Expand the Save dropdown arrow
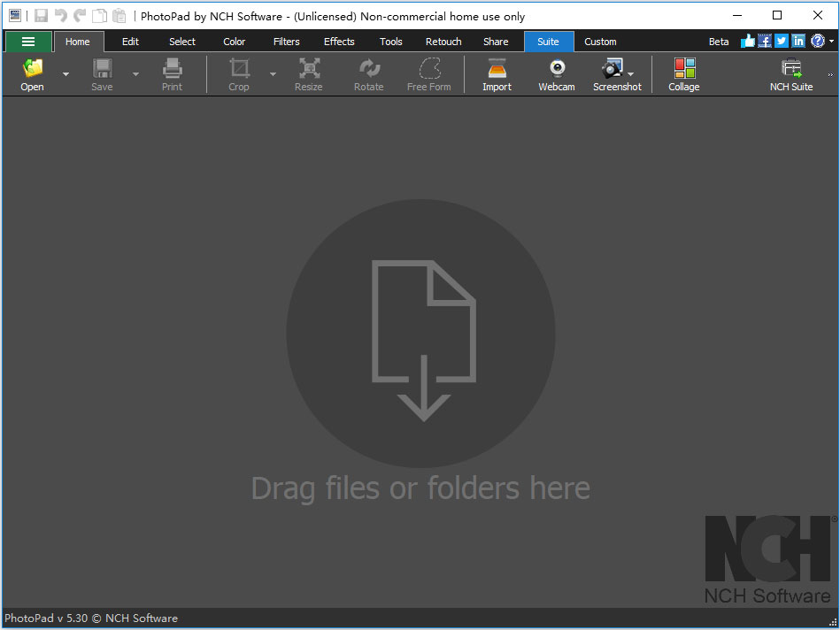840x630 pixels. (x=135, y=74)
